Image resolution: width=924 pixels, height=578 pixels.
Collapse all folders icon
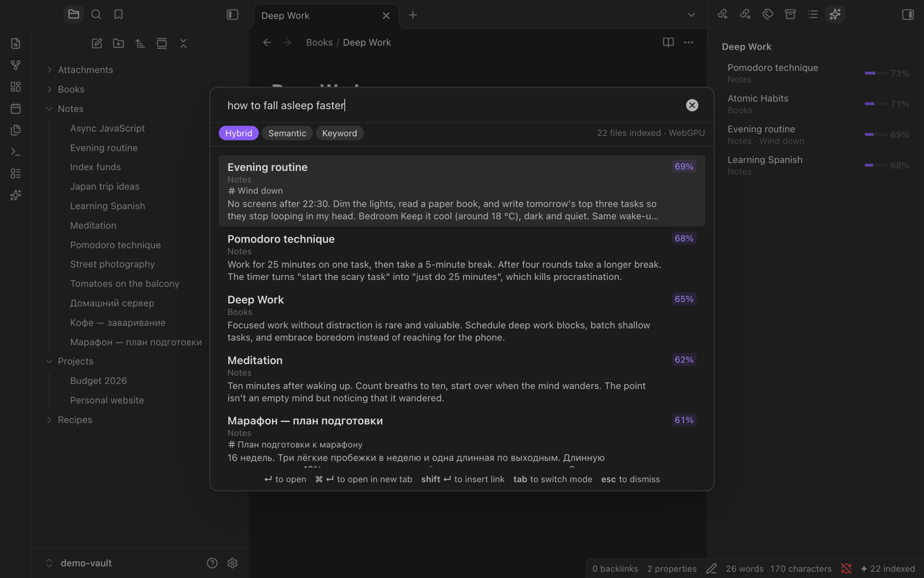(x=183, y=43)
